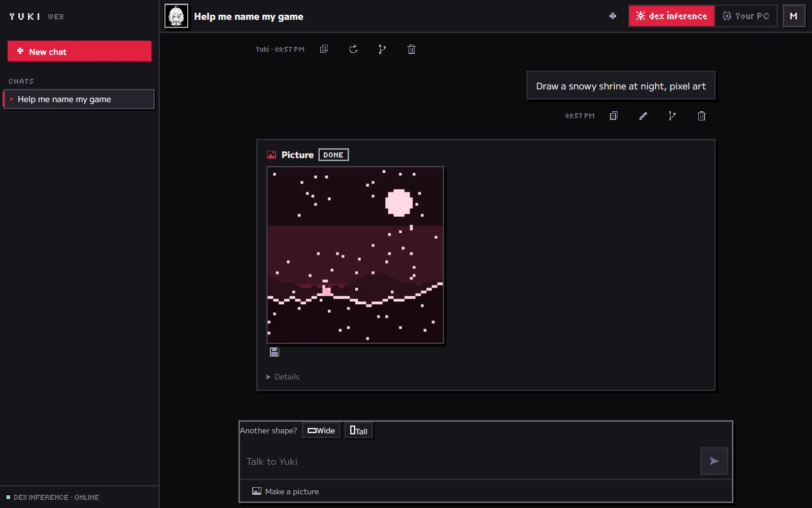Branch the chat from Yuki's message
The height and width of the screenshot is (508, 812).
(382, 49)
